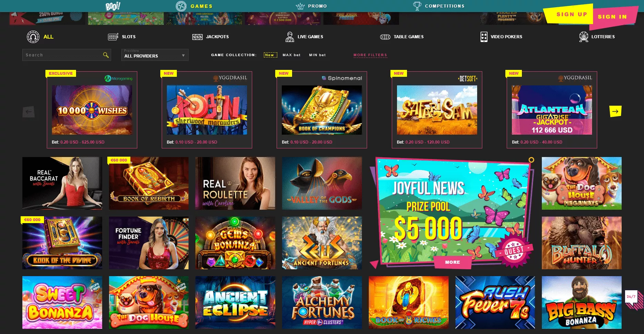This screenshot has width=644, height=334.
Task: Advance carousel with yellow right arrow
Action: point(615,111)
